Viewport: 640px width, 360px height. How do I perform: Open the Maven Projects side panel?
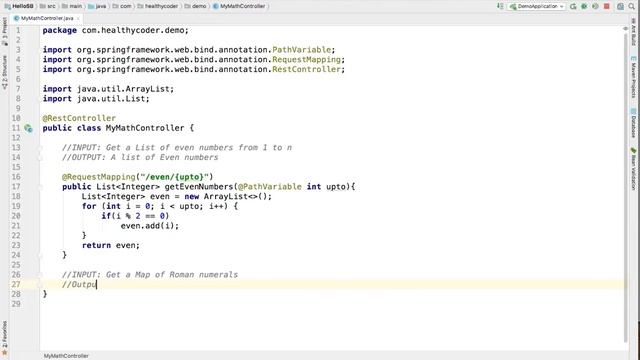(633, 78)
